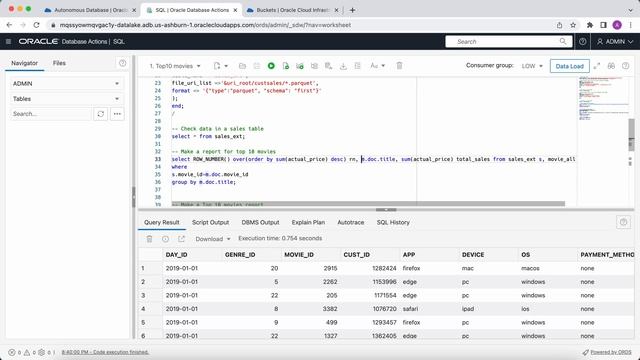
Task: Click the Navigator Search input
Action: point(50,114)
